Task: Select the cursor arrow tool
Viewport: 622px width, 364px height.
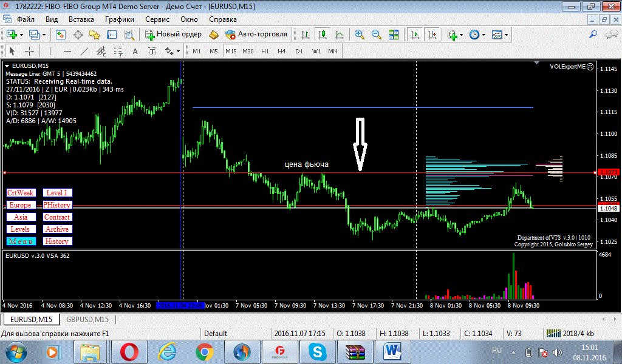Action: point(12,51)
